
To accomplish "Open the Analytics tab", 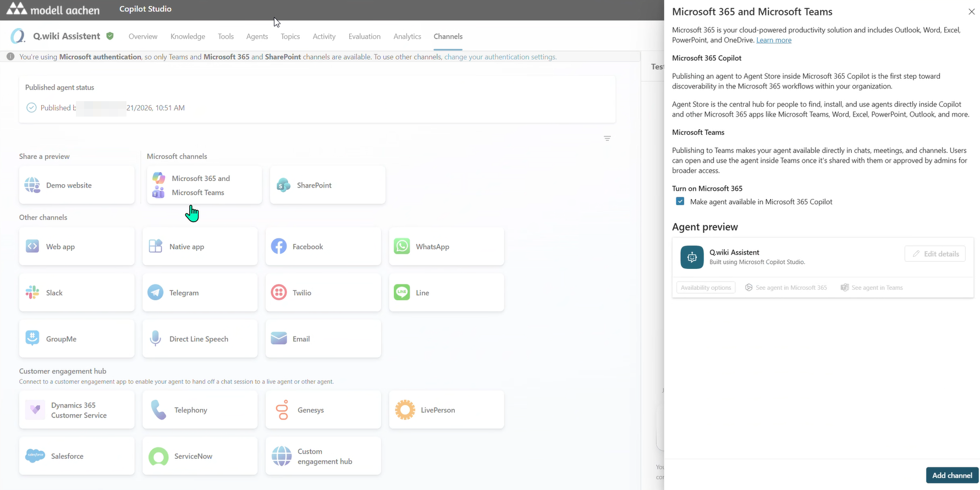I will 407,36.
